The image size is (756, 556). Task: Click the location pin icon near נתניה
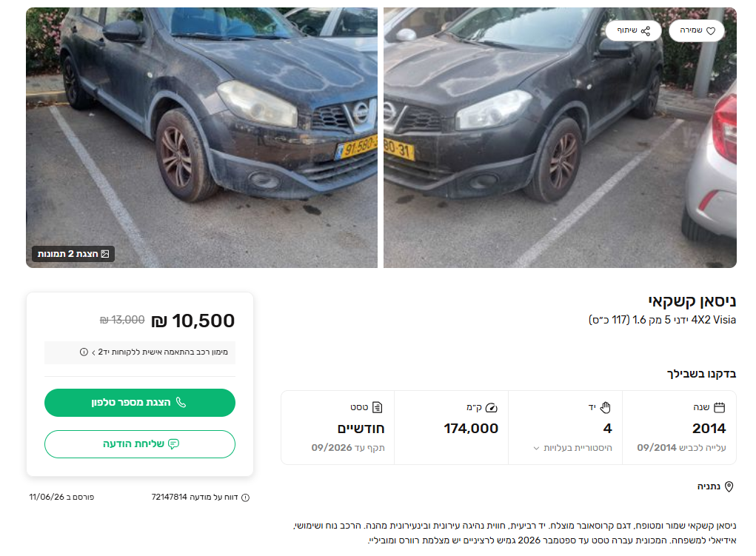[729, 486]
